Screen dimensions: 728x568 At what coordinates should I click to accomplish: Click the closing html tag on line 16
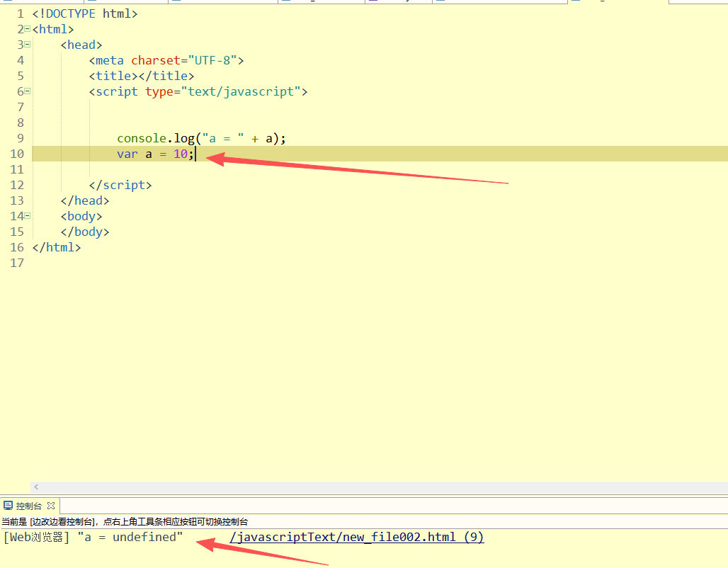(57, 247)
